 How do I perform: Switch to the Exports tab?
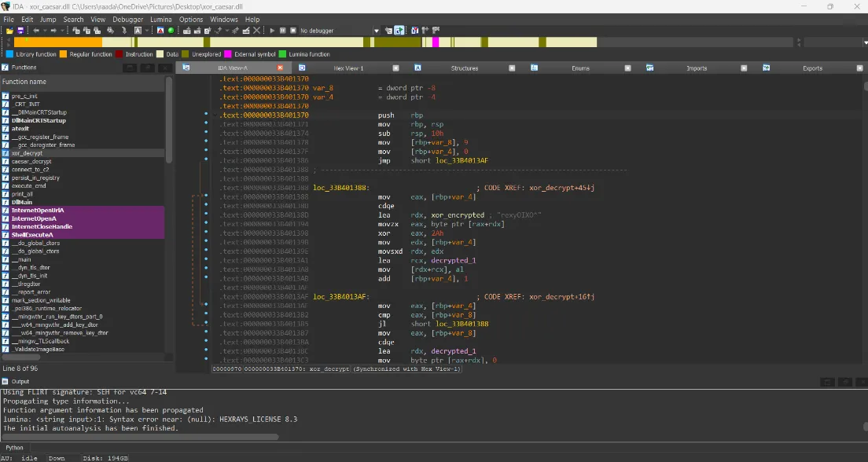(x=812, y=68)
